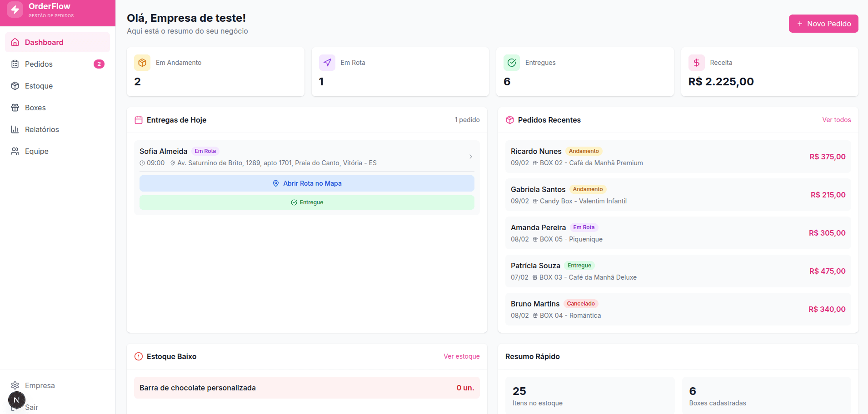Navigate to Relatórios page

tap(42, 129)
